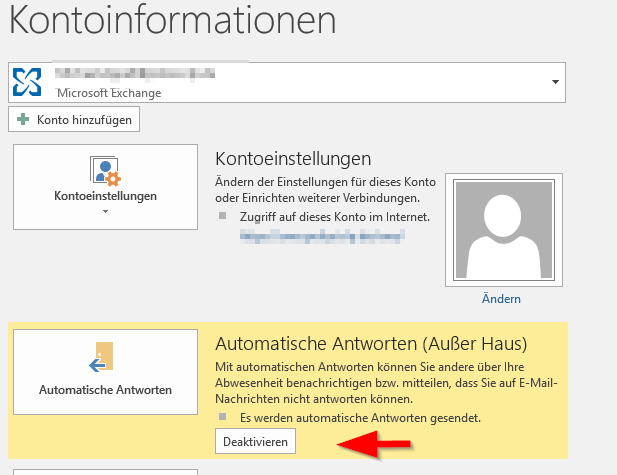
Task: Click the bullet beside 'Zugriff auf dieses Konto'
Action: (224, 216)
